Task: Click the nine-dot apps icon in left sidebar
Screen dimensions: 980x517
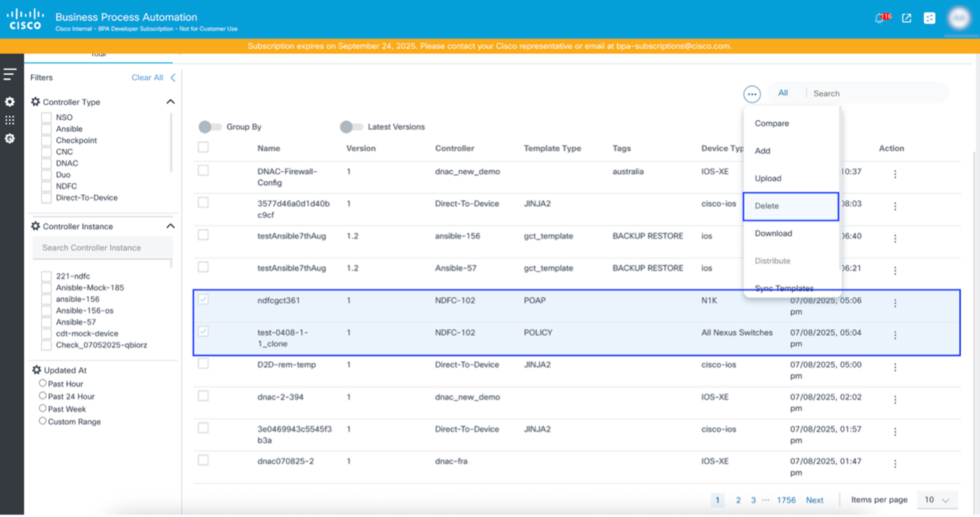Action: click(x=10, y=120)
